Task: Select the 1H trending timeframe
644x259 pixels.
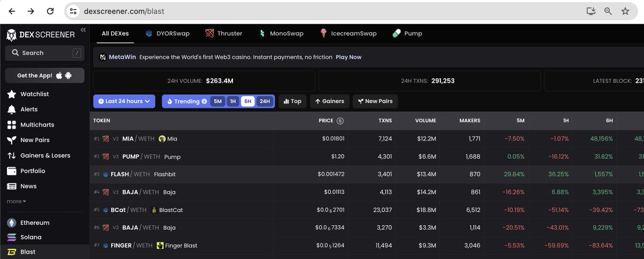Action: point(233,101)
